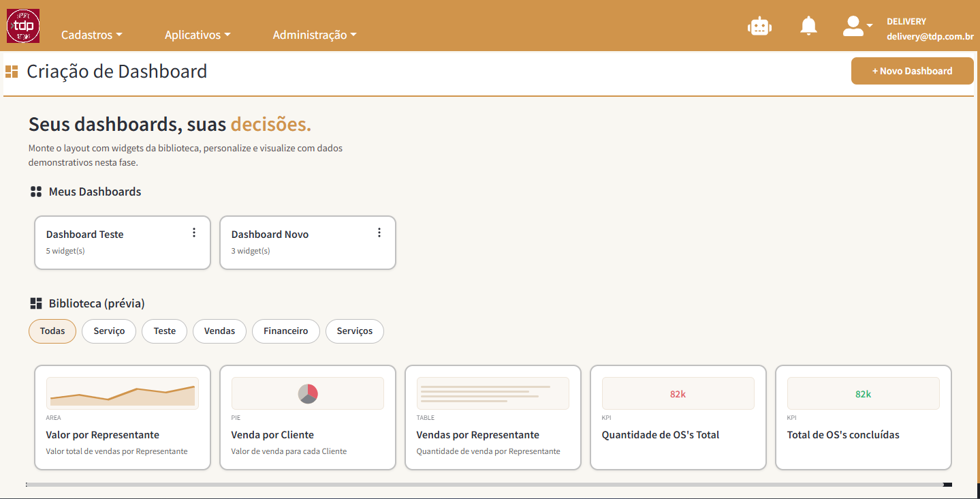Click the Meus Dashboards section icon
Screen dimensions: 980x499
(36, 192)
